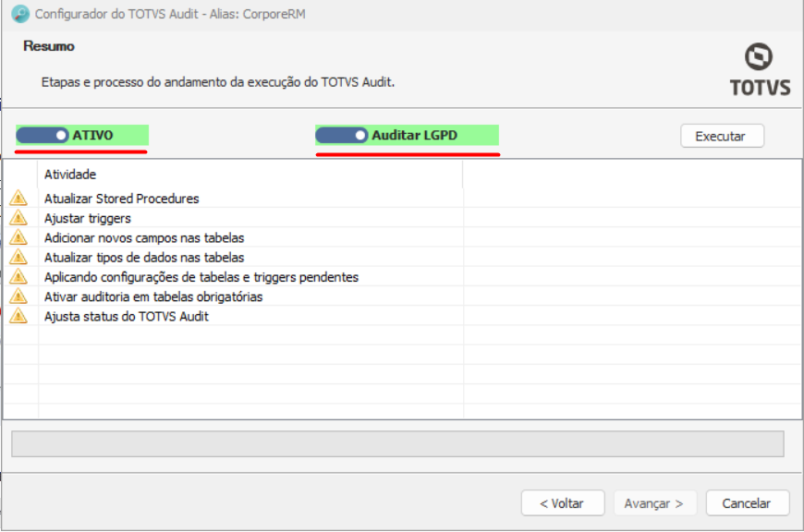Click the 'Resumo' heading
The height and width of the screenshot is (532, 804).
coord(49,46)
